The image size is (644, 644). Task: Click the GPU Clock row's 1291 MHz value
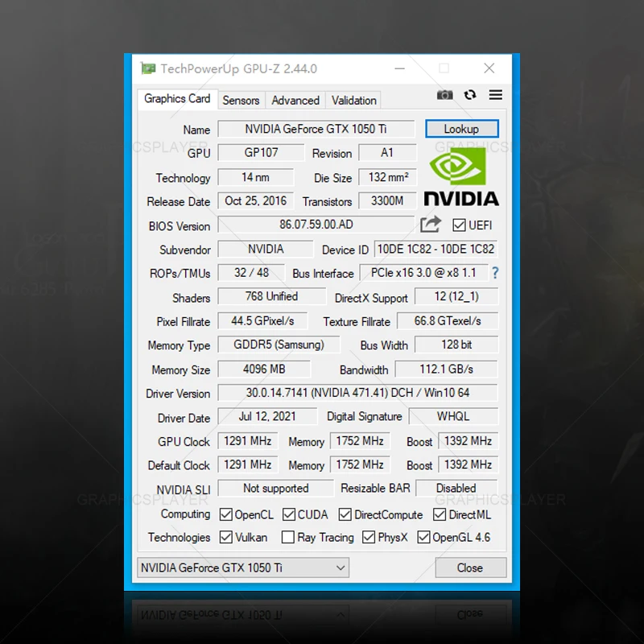coord(248,441)
